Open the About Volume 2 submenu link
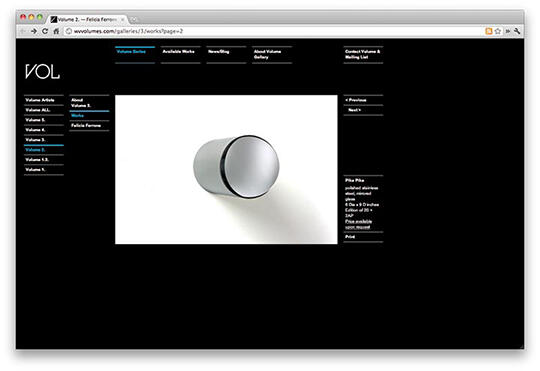Screen dimensions: 540x371 tap(81, 103)
